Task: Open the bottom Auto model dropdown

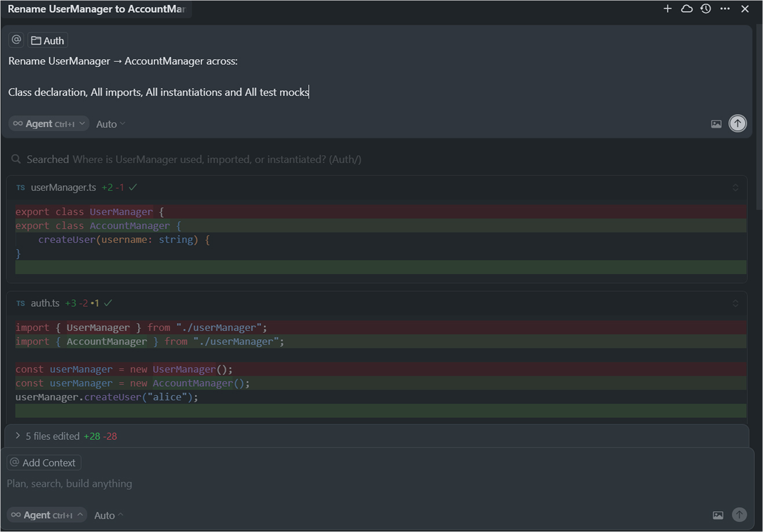Action: 109,515
